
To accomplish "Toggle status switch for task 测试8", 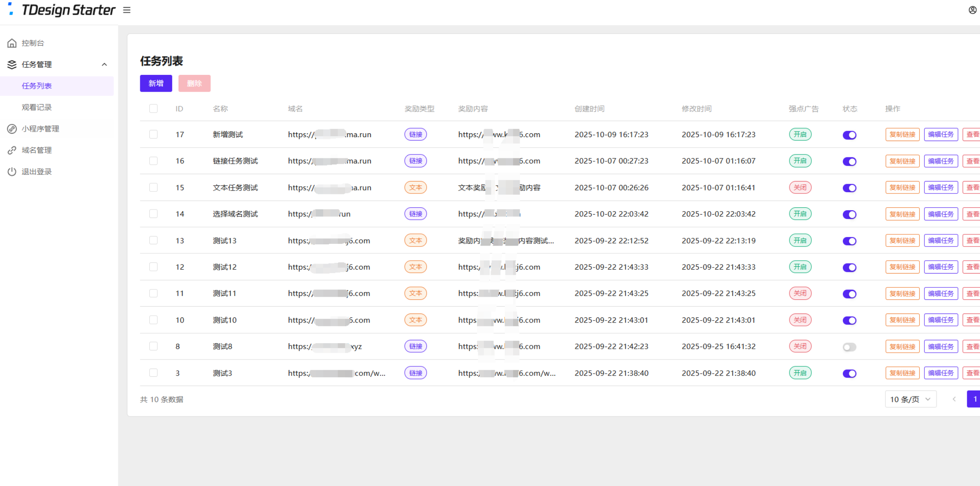I will click(x=849, y=347).
